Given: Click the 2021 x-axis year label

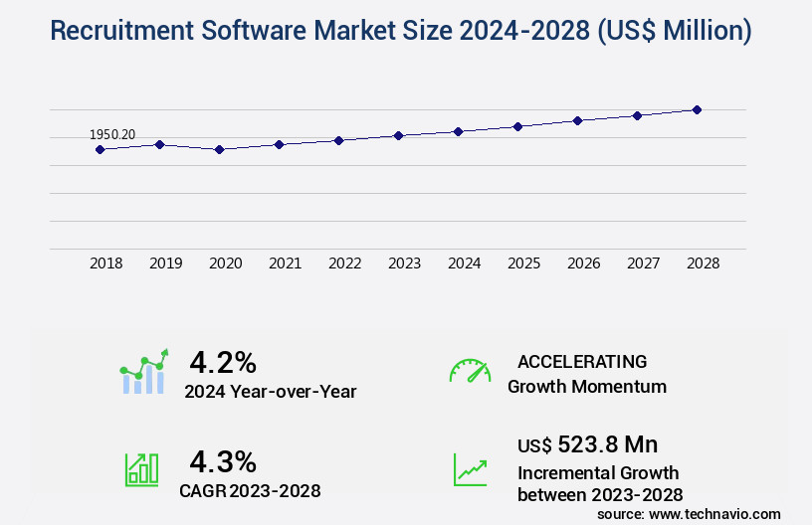Looking at the screenshot, I should coord(285,263).
